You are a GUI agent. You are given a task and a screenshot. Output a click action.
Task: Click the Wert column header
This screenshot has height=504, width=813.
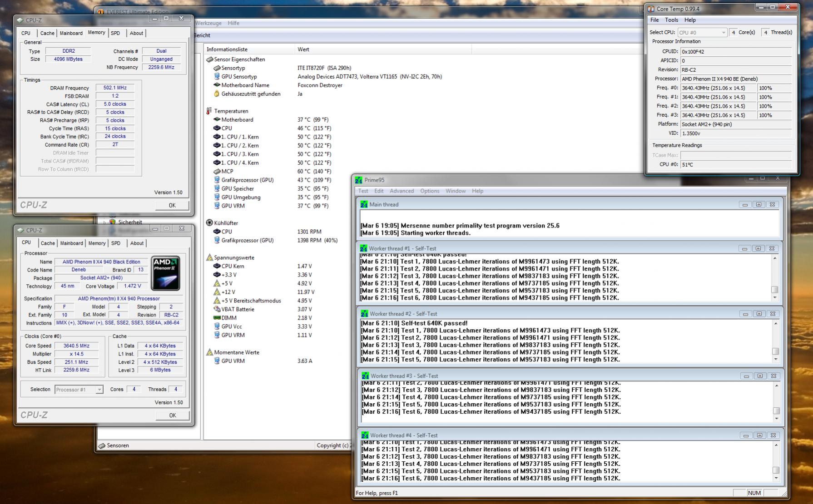tap(383, 49)
